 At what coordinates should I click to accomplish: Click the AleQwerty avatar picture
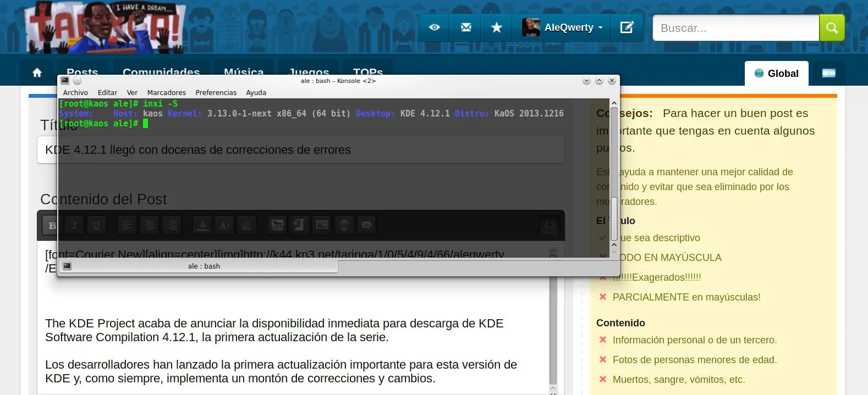(x=531, y=27)
